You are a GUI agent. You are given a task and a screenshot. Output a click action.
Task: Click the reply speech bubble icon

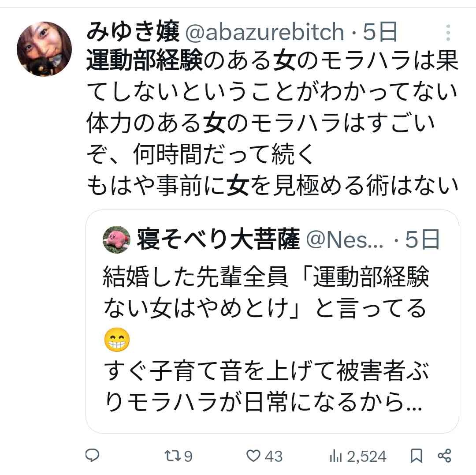tap(92, 456)
